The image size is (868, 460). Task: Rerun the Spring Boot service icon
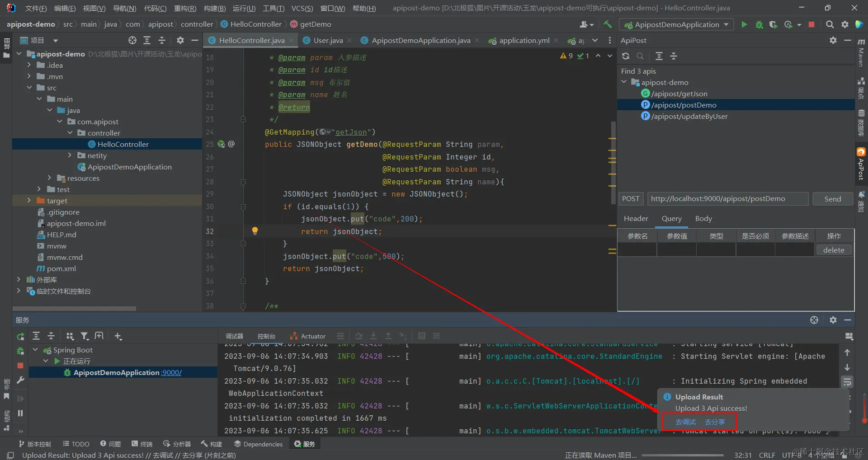[x=20, y=336]
